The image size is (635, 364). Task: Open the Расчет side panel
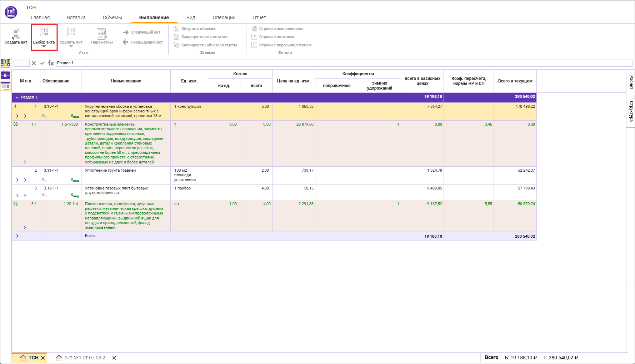click(x=631, y=82)
